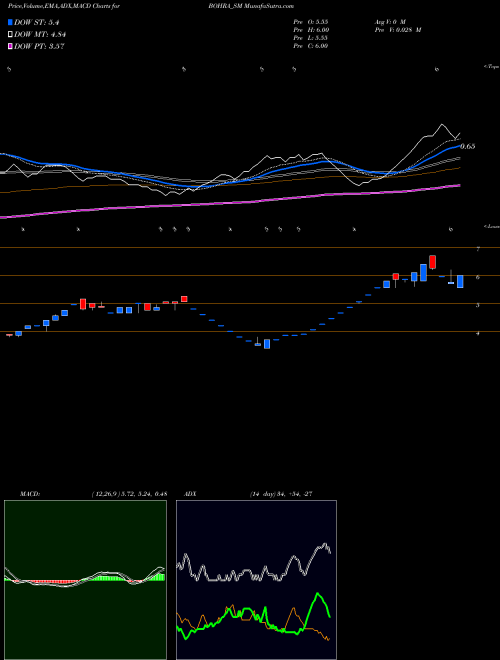Click the tallest red candlestick near price 7
The width and height of the screenshot is (500, 660).
point(432,262)
